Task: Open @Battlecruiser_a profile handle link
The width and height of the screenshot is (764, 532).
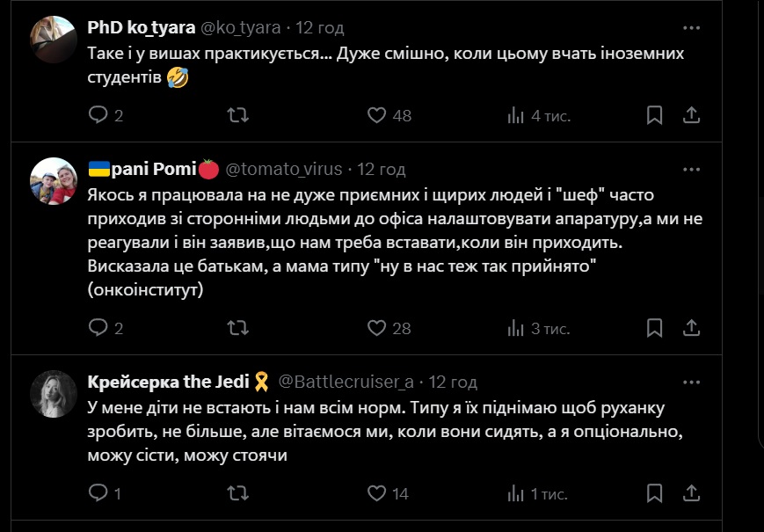Action: click(346, 382)
